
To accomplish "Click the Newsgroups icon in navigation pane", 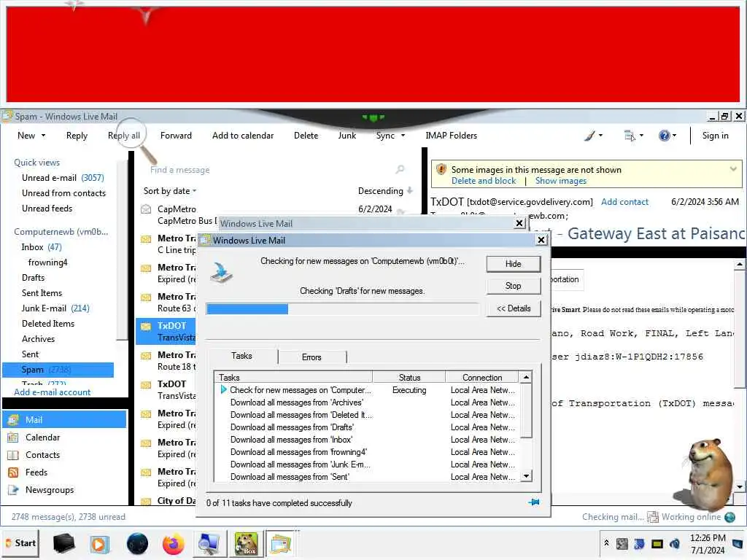I will (x=13, y=489).
